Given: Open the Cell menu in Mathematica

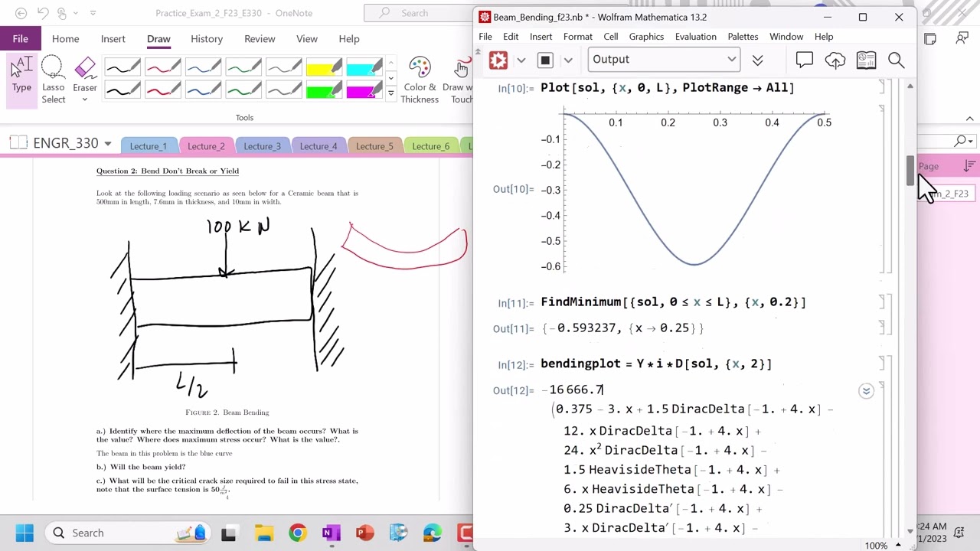Looking at the screenshot, I should pyautogui.click(x=610, y=37).
